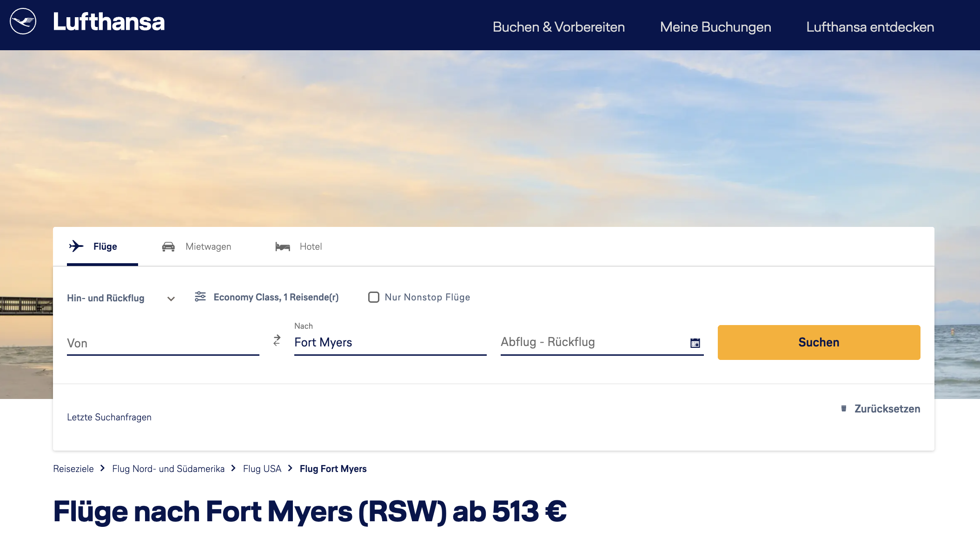Open the Meine Buchungen menu

pos(715,27)
